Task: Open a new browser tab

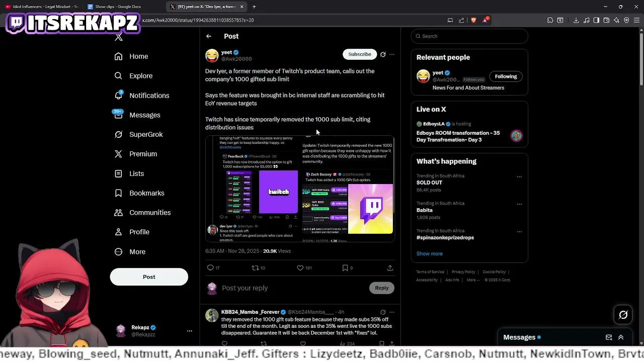Action: pos(254,7)
